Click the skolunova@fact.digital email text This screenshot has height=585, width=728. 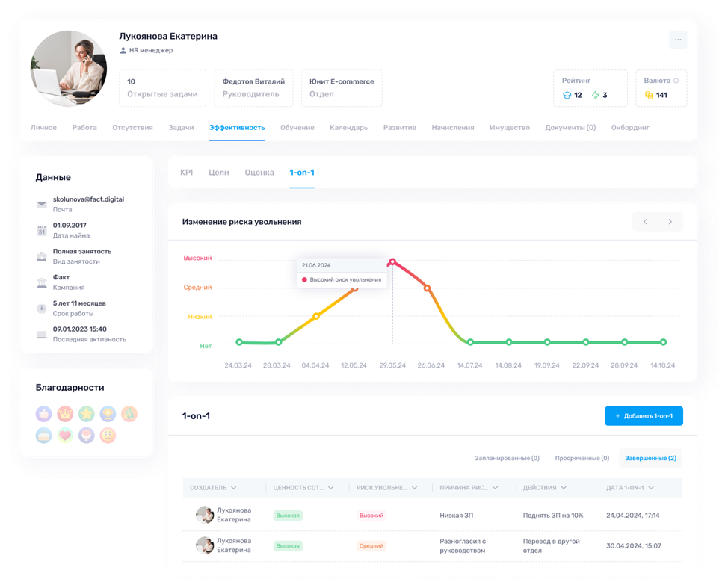pyautogui.click(x=88, y=199)
